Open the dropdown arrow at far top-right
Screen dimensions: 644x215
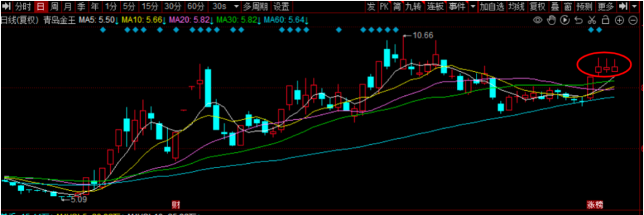tap(634, 7)
